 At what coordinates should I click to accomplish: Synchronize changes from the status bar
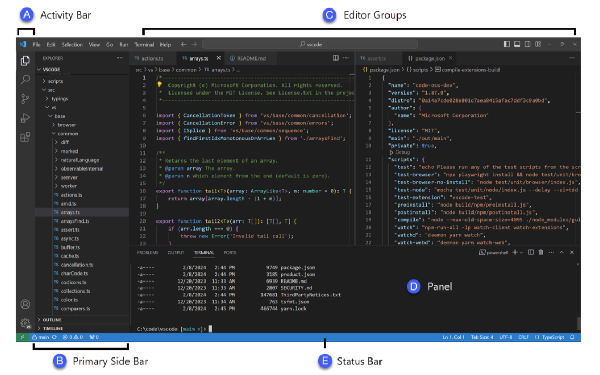[54, 337]
